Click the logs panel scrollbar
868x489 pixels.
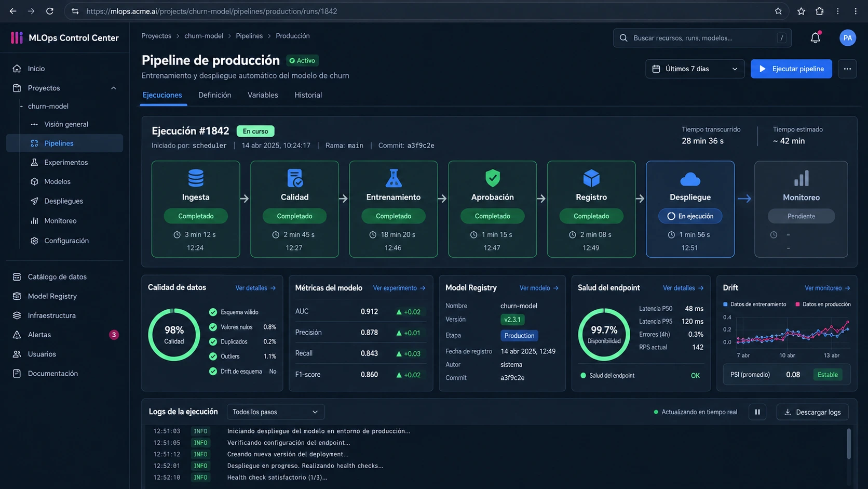coord(849,443)
